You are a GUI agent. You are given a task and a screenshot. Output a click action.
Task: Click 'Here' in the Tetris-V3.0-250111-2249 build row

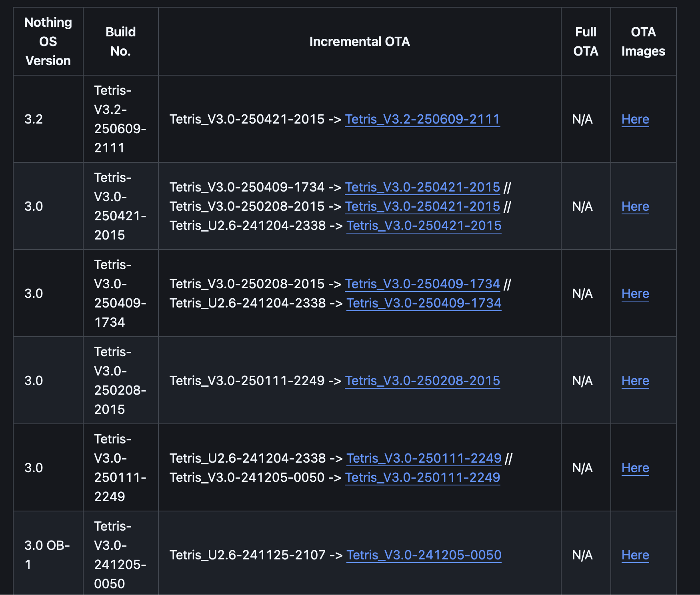click(635, 468)
